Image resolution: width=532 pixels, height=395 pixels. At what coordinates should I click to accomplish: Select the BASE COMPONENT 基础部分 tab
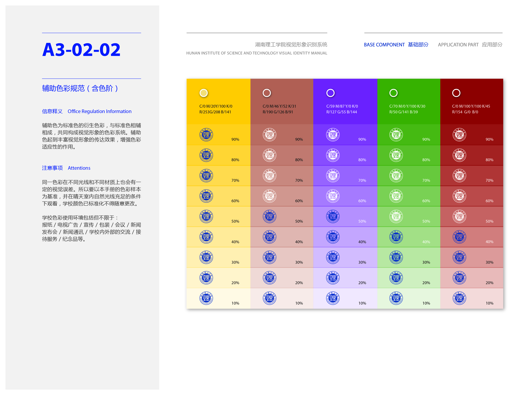[x=396, y=45]
